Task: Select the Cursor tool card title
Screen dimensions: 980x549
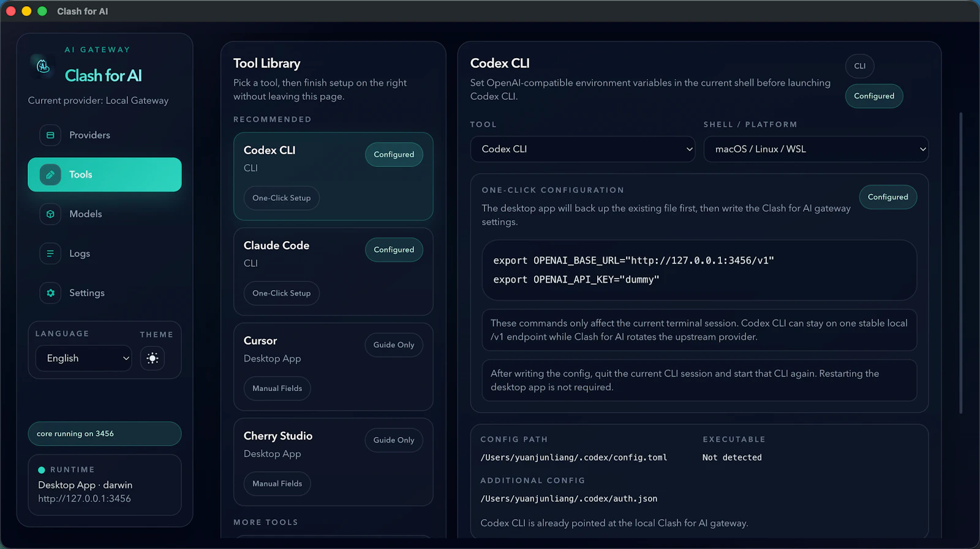Action: (260, 341)
